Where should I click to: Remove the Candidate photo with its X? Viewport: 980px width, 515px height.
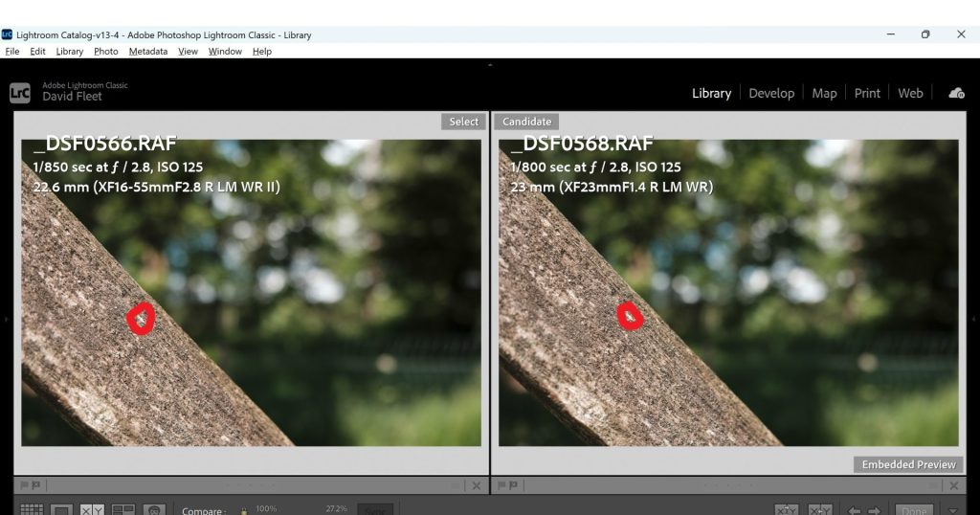click(x=954, y=485)
